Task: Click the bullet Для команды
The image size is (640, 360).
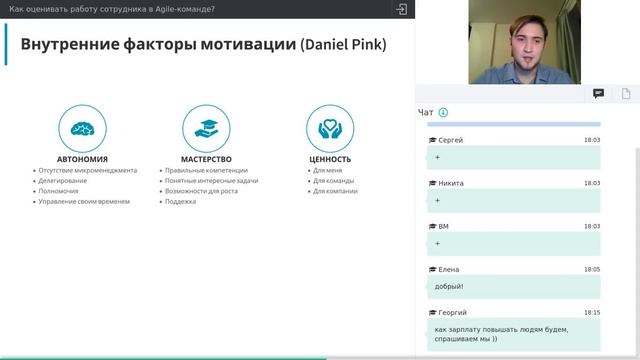Action: click(333, 180)
